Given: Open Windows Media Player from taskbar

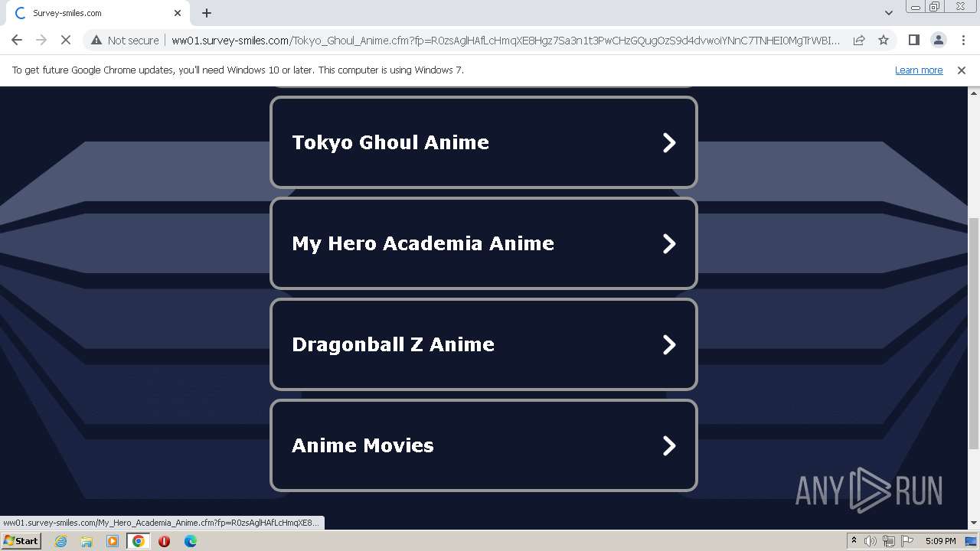Looking at the screenshot, I should coord(113,541).
